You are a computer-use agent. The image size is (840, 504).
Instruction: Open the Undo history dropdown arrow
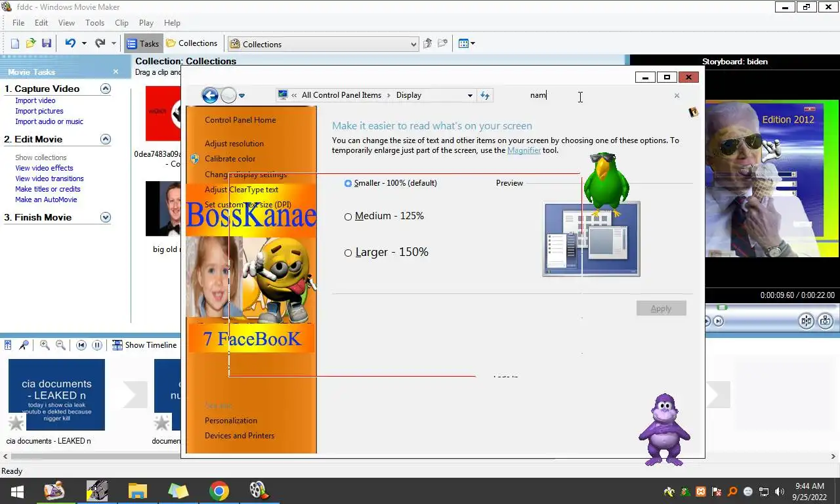pos(84,43)
